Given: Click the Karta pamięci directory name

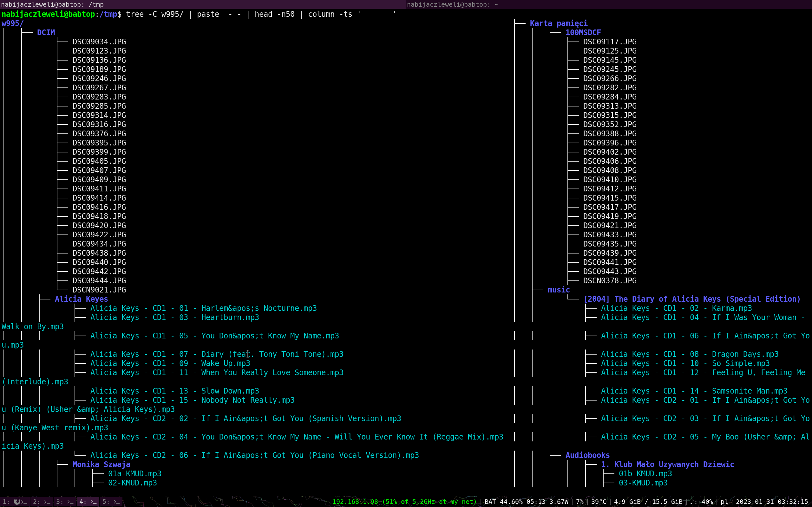Looking at the screenshot, I should (558, 23).
